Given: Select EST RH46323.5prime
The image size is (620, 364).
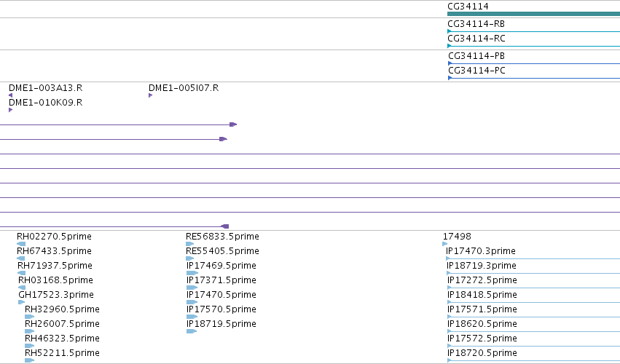Looking at the screenshot, I should (62, 339).
